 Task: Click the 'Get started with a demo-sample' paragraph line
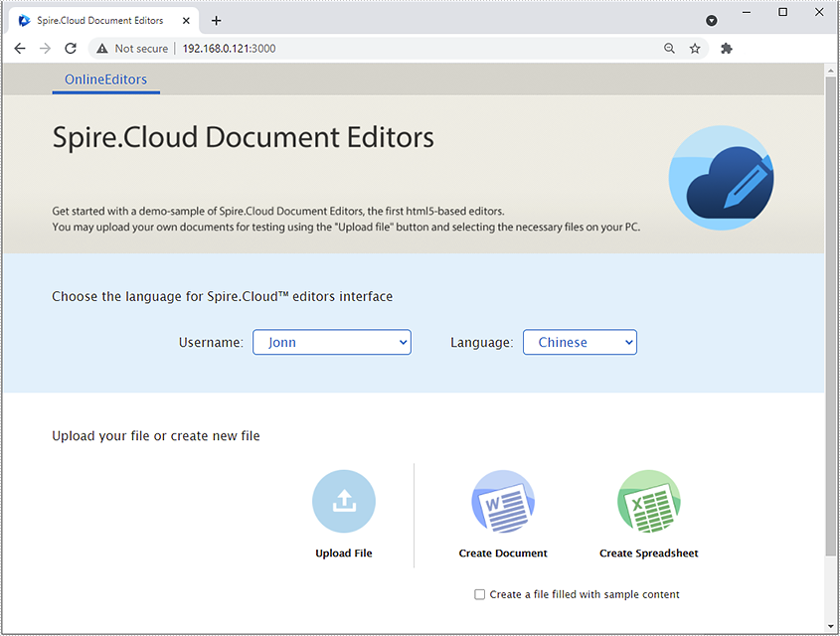tap(278, 211)
